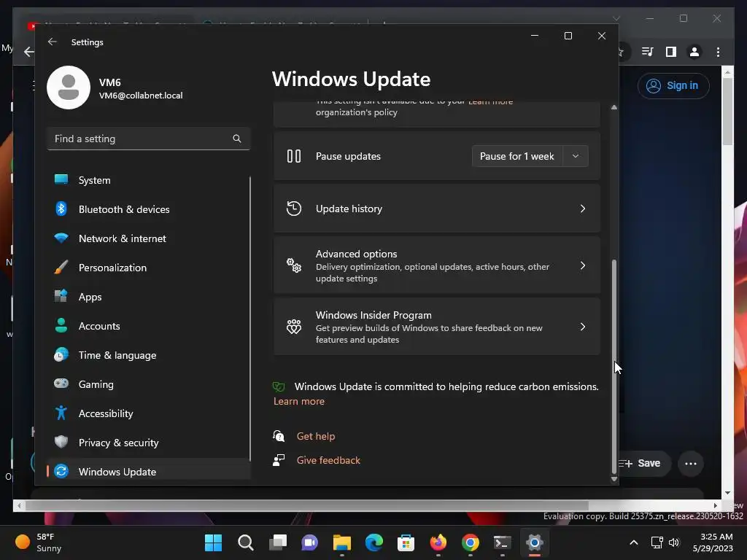Expand Advanced options chevron
This screenshot has height=560, width=747.
[x=583, y=265]
